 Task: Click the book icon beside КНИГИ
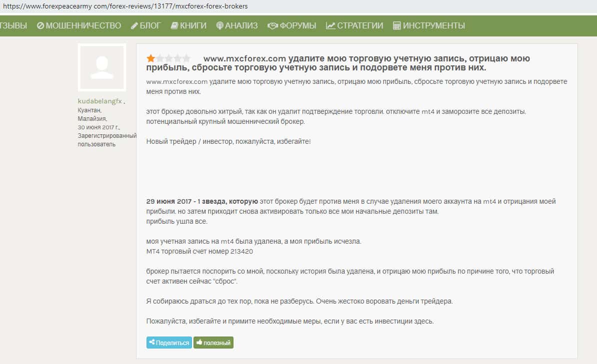[174, 25]
